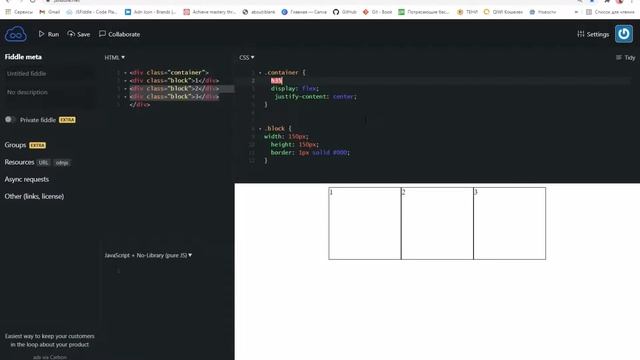Expand the bookmarks overflow chevron
This screenshot has width=640, height=360.
(576, 12)
